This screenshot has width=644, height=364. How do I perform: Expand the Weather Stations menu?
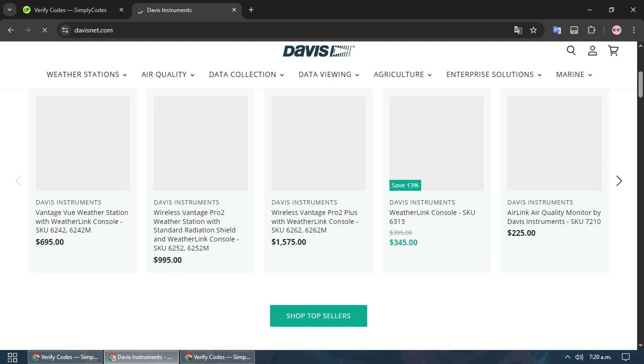click(x=87, y=75)
